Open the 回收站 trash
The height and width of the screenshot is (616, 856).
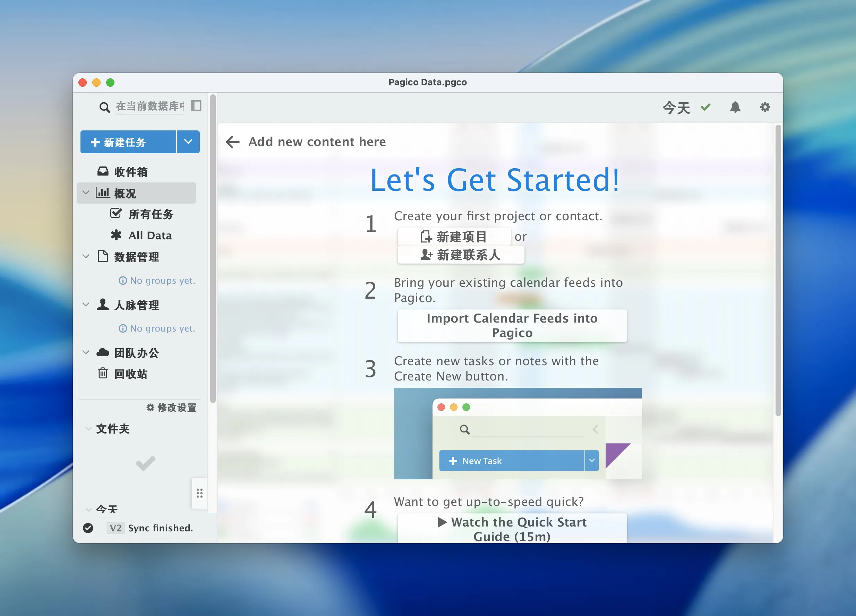tap(131, 374)
